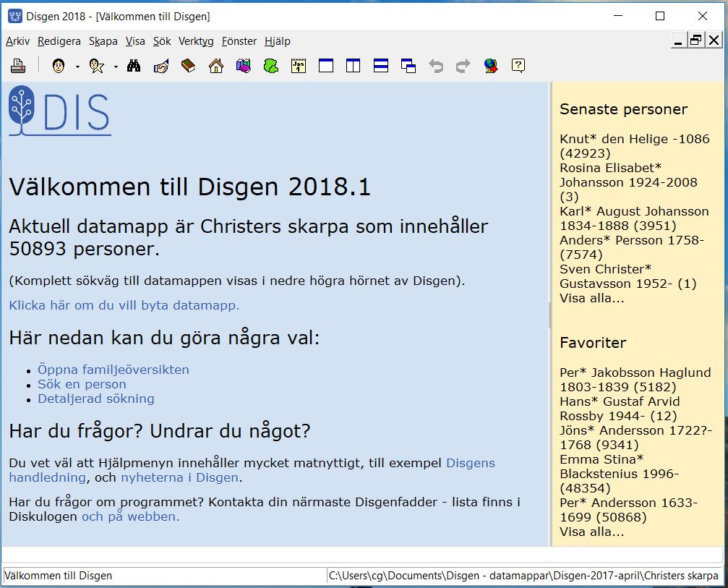Screen dimensions: 728x588
Task: Click och på webben link
Action: pos(130,516)
